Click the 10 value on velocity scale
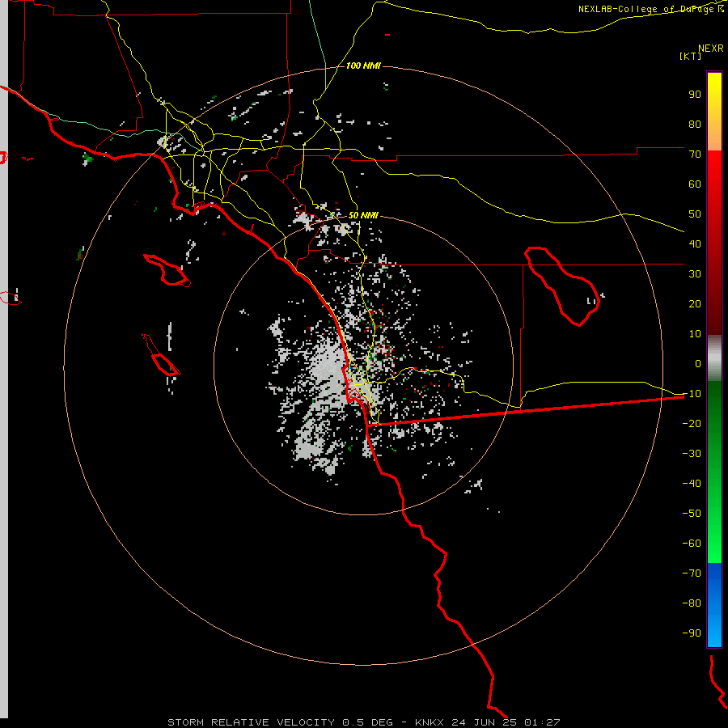 tap(695, 334)
